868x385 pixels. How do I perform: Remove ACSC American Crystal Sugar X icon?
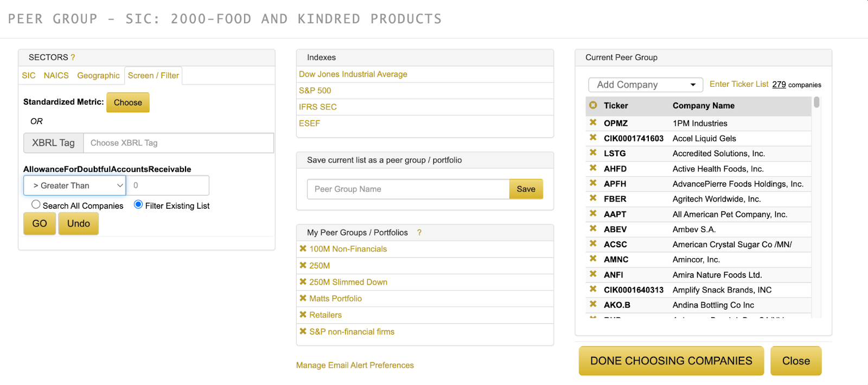click(593, 244)
